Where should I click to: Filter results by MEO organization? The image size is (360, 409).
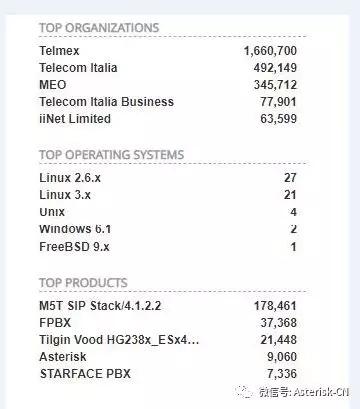pos(53,85)
